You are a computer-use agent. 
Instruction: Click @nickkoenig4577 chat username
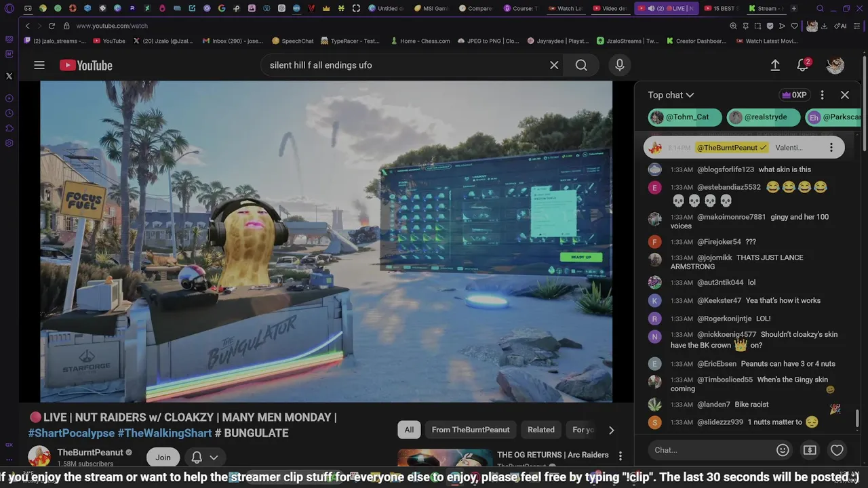(x=726, y=334)
